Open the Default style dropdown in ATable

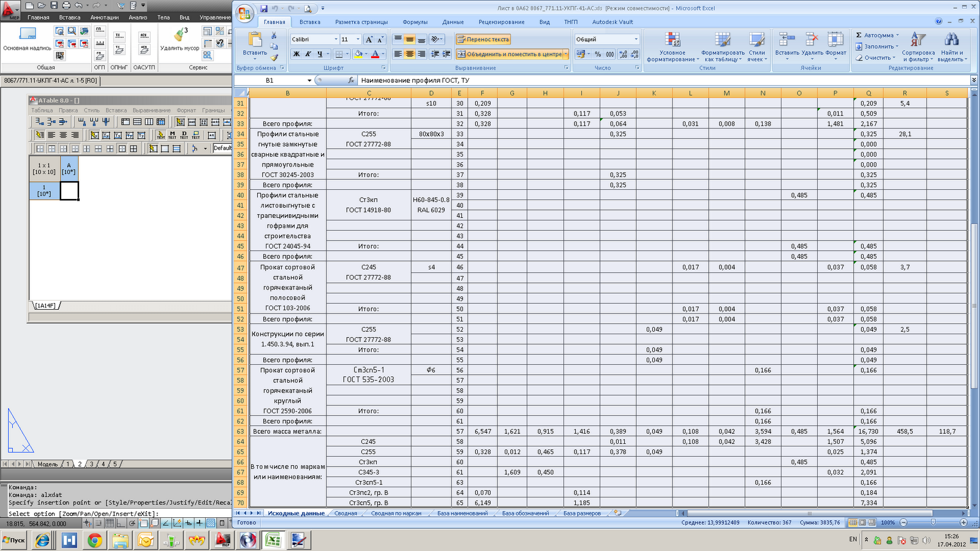coord(222,148)
